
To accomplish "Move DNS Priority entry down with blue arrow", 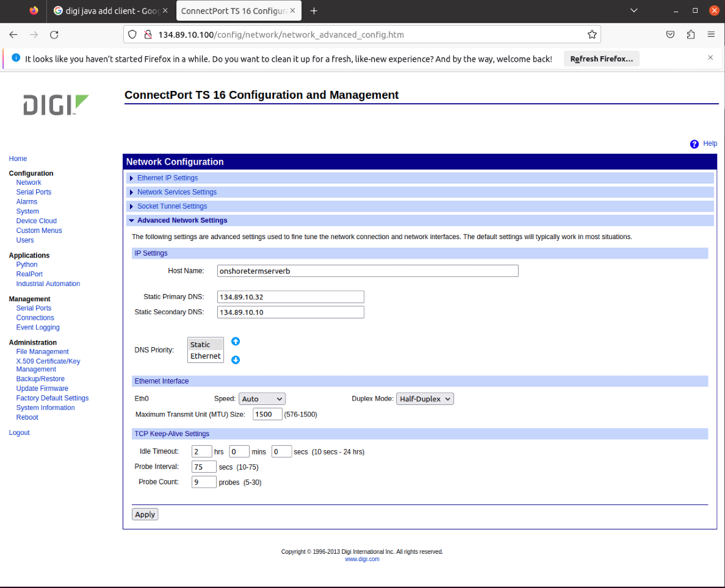I will (236, 360).
